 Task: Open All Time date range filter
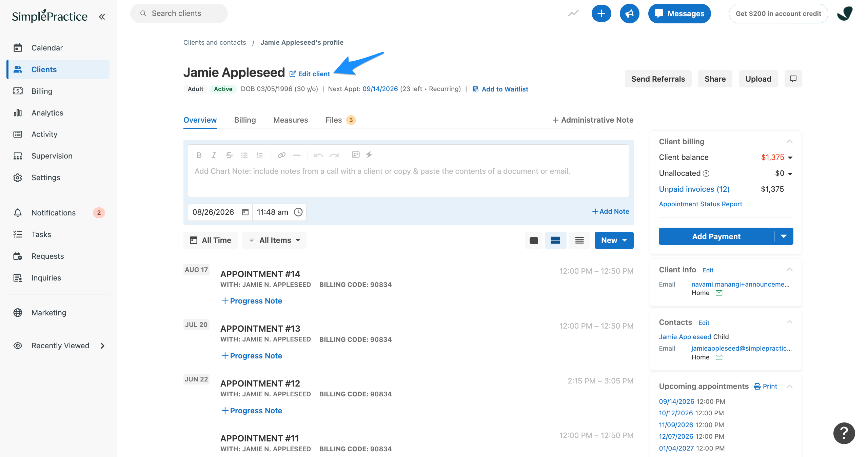[x=211, y=240]
